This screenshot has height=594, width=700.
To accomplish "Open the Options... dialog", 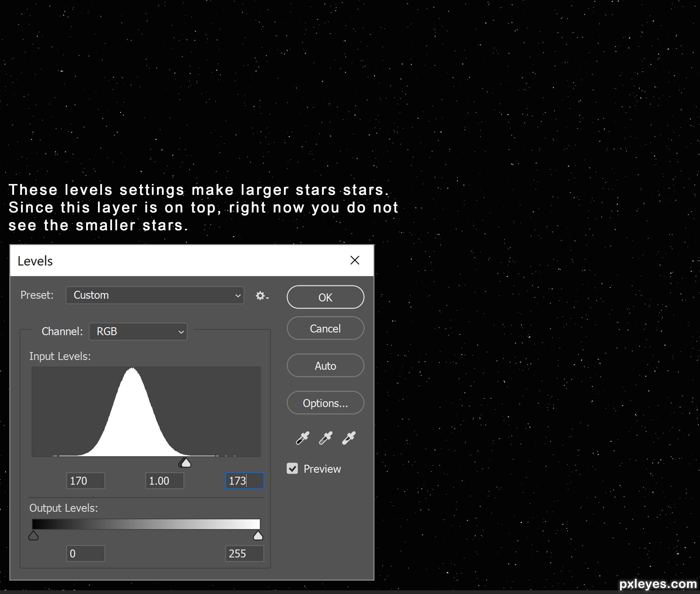I will coord(325,403).
